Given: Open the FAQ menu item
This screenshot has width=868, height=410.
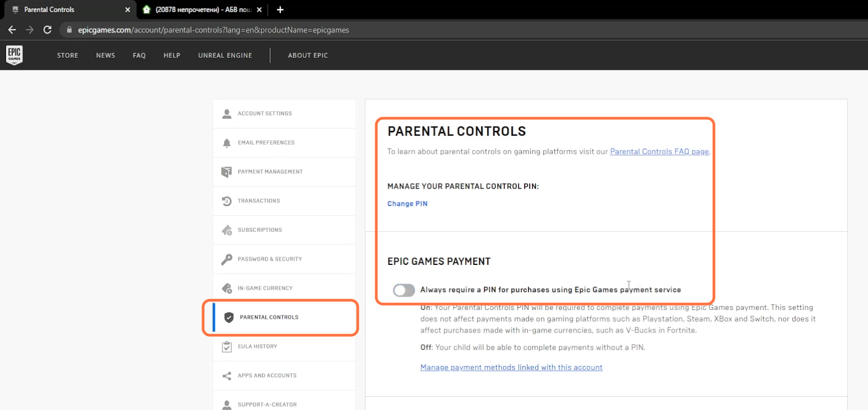Looking at the screenshot, I should pyautogui.click(x=139, y=56).
